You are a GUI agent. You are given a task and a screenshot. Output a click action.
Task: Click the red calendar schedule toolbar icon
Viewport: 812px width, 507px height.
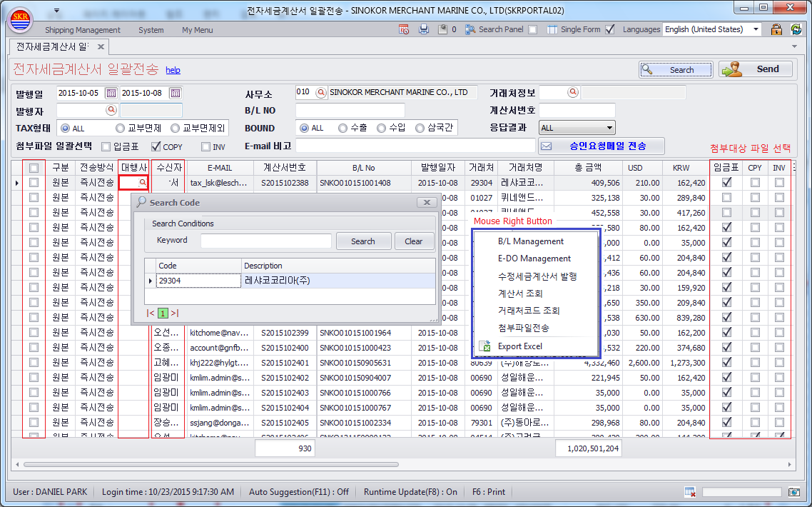(x=404, y=29)
